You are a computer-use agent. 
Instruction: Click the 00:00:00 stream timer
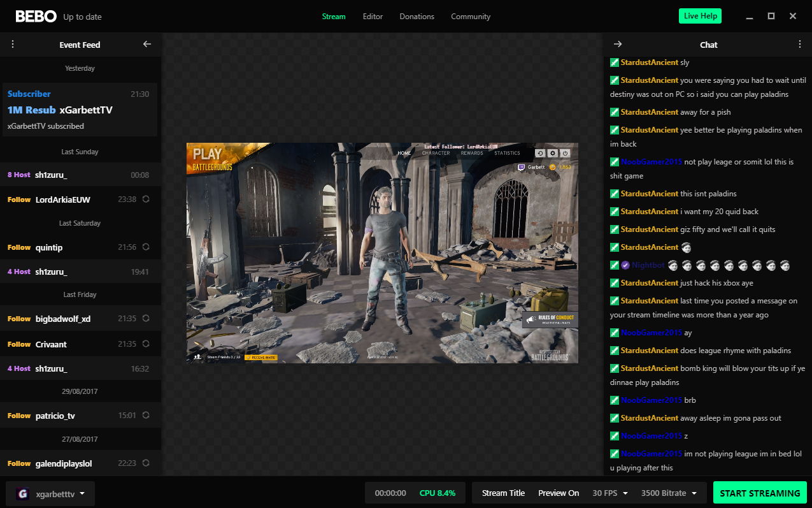click(390, 493)
